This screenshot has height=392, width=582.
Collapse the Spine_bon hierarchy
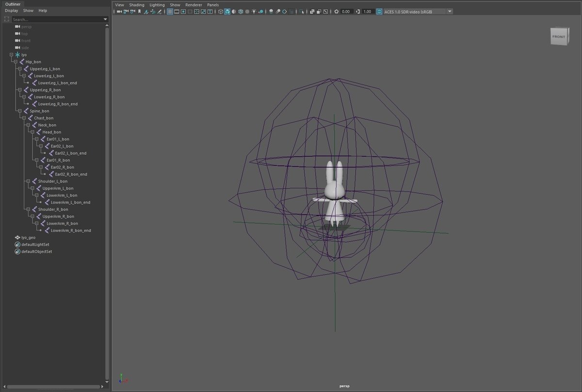19,111
